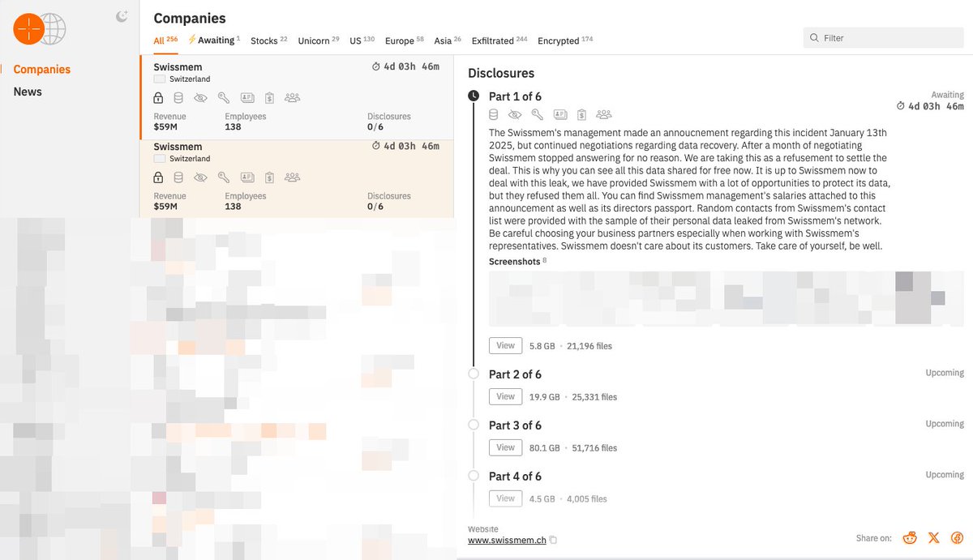Switch to the Asia tab
The image size is (973, 560).
point(448,41)
